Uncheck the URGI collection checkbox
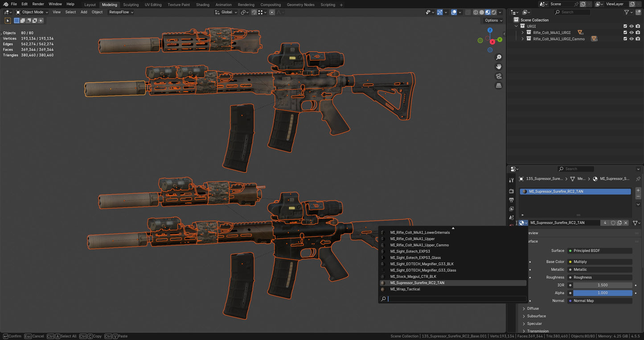 pos(625,26)
